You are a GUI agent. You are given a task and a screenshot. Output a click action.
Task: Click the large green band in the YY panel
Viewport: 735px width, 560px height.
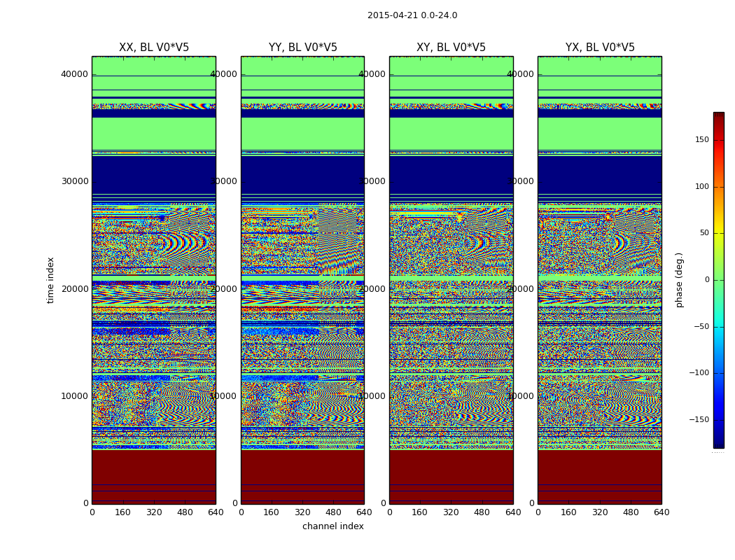pos(303,134)
